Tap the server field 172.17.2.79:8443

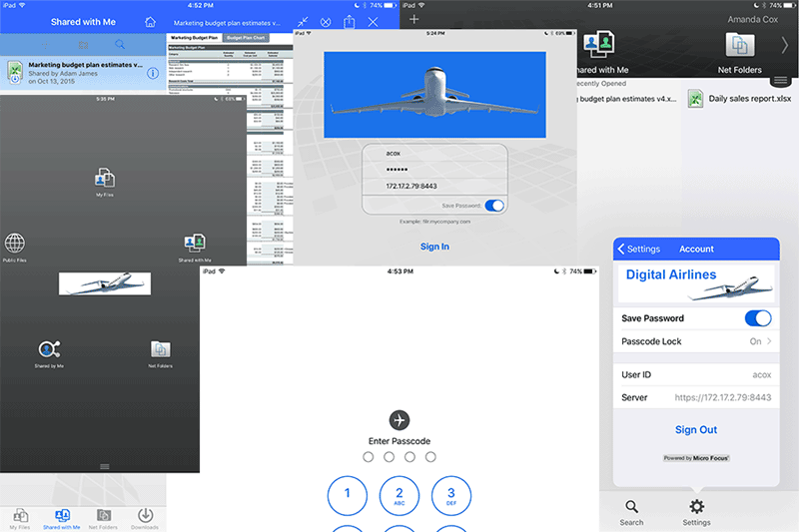pyautogui.click(x=434, y=186)
